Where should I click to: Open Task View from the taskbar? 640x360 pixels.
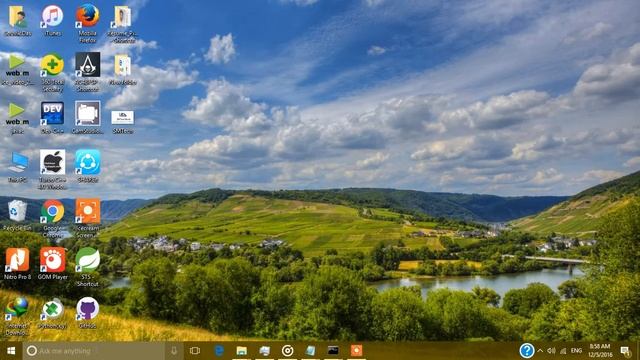pos(195,351)
